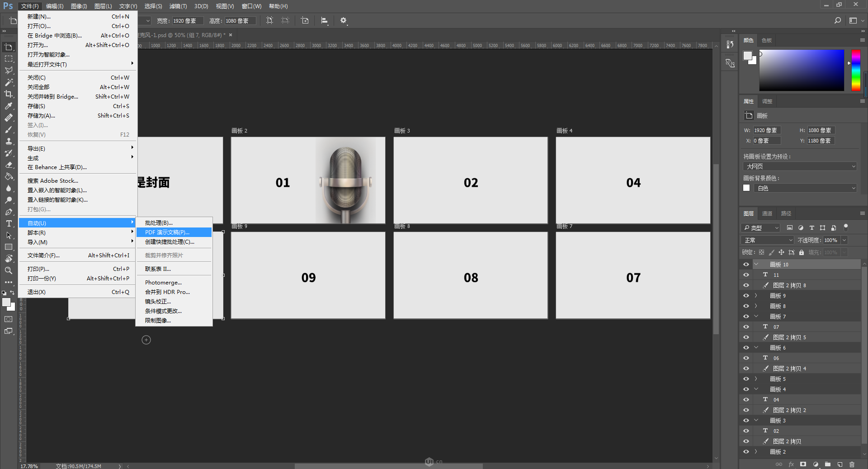Pick a color in the color field

802,70
